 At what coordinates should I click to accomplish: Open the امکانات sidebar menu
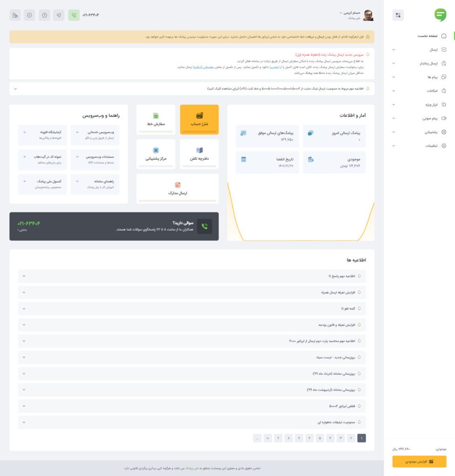pos(420,91)
